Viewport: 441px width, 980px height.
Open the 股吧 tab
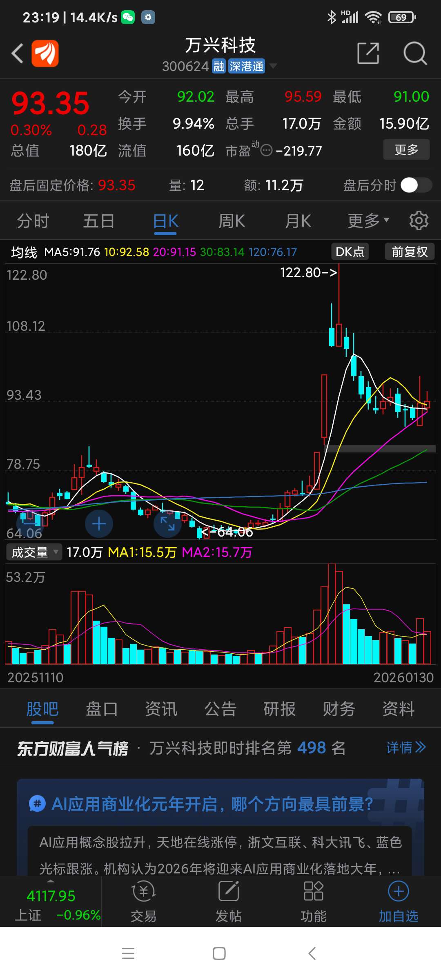tap(42, 709)
